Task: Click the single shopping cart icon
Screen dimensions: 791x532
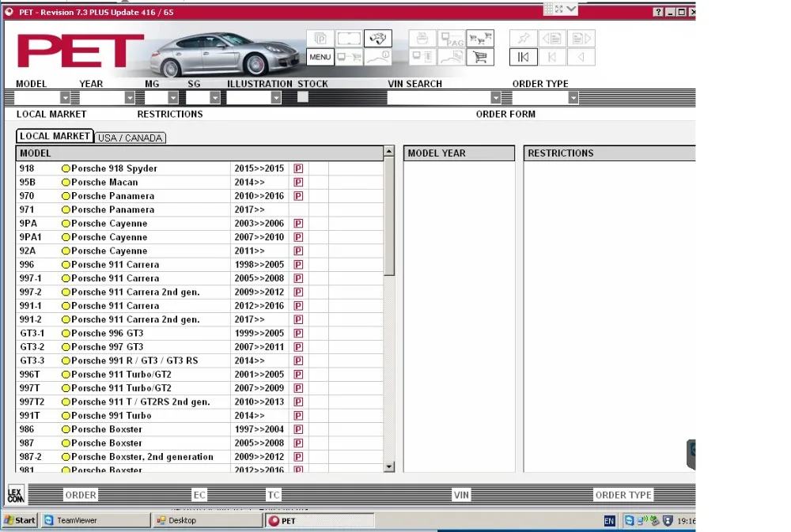Action: point(480,57)
